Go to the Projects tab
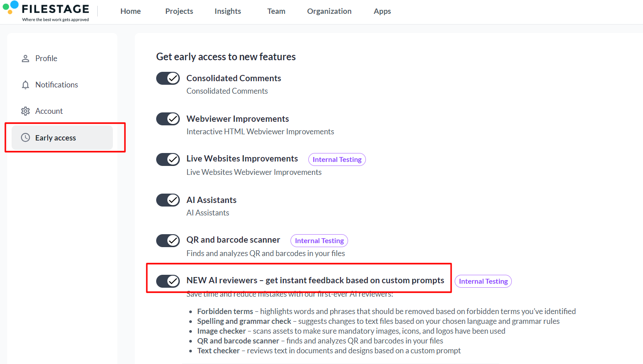643x364 pixels. click(x=179, y=12)
